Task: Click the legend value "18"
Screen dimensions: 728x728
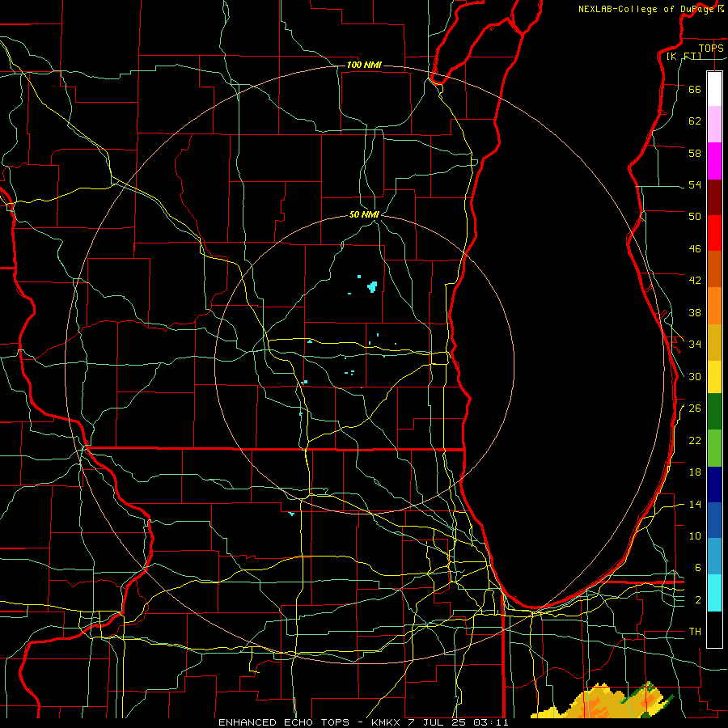Action: point(695,472)
